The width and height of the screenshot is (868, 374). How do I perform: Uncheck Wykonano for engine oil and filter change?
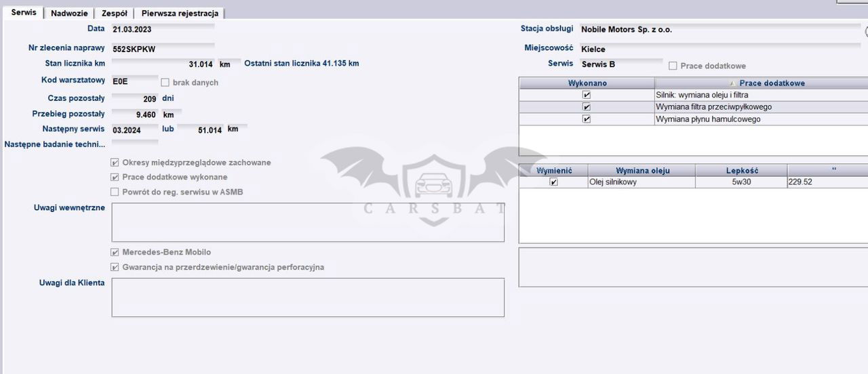587,96
